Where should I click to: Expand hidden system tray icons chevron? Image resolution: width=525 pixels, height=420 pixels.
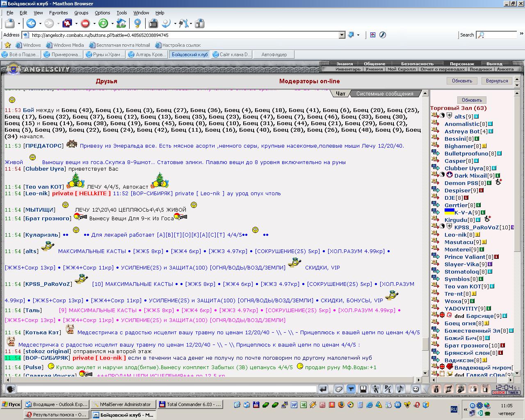[466, 409]
